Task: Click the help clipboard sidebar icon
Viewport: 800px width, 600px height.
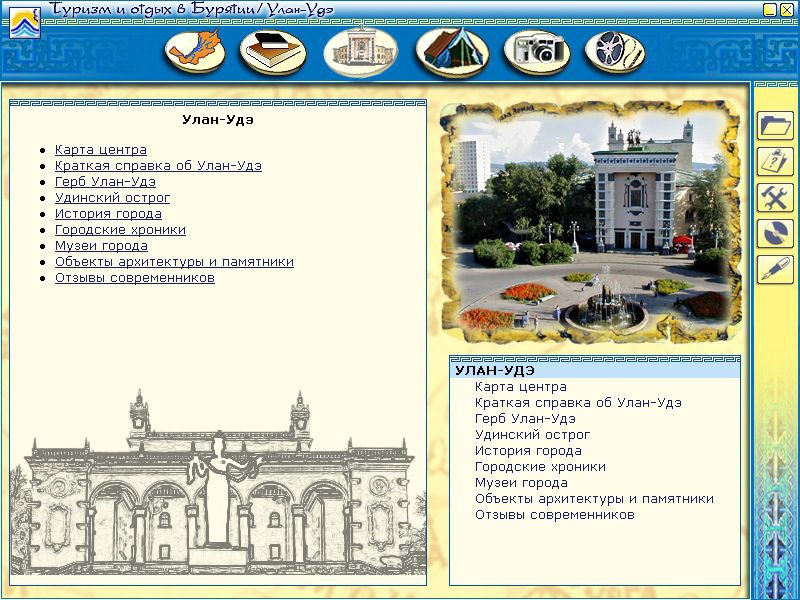Action: [x=775, y=162]
